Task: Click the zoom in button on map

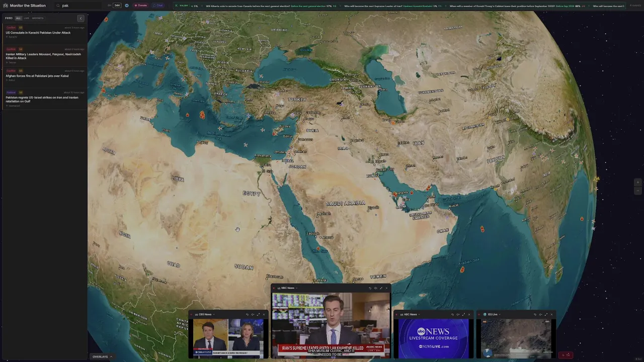Action: coord(638,183)
